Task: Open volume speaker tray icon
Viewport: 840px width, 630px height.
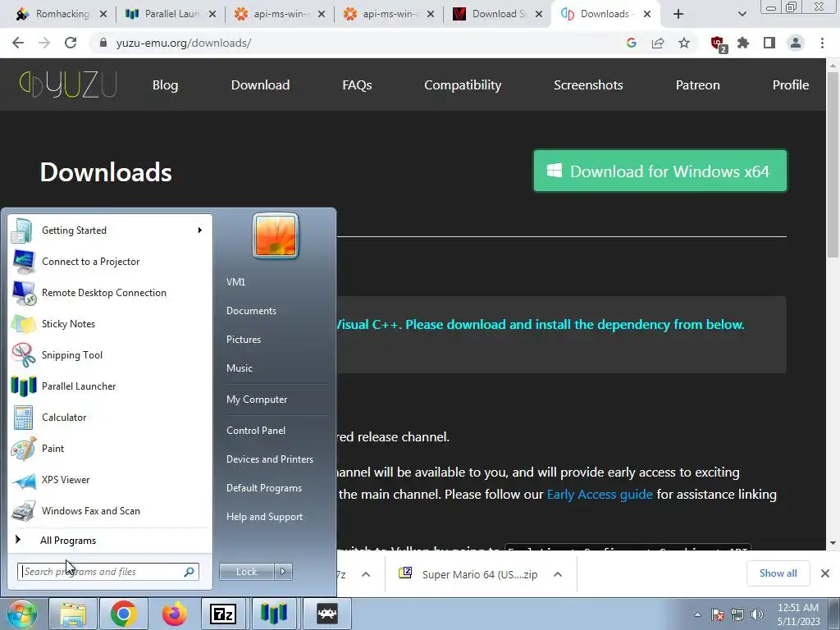Action: tap(757, 614)
